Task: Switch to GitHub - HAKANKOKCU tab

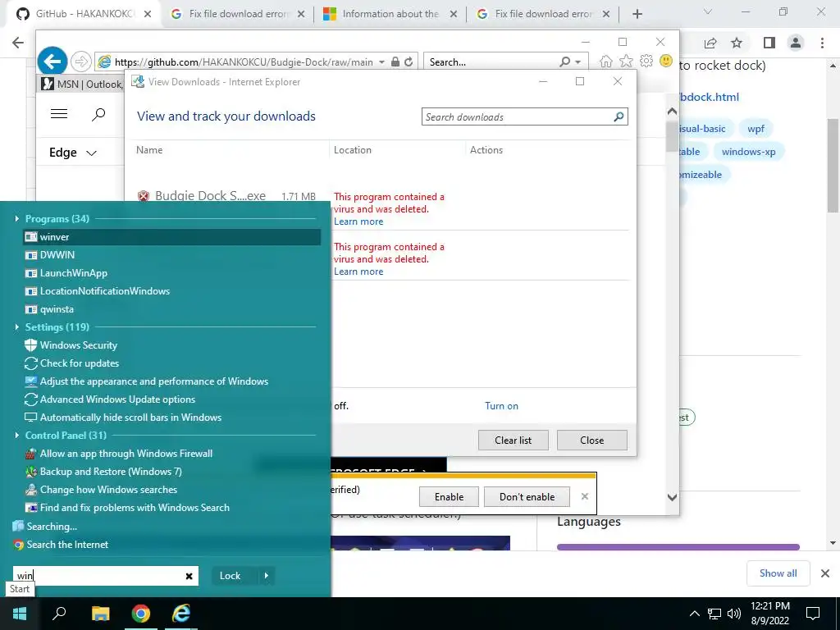Action: tap(84, 14)
